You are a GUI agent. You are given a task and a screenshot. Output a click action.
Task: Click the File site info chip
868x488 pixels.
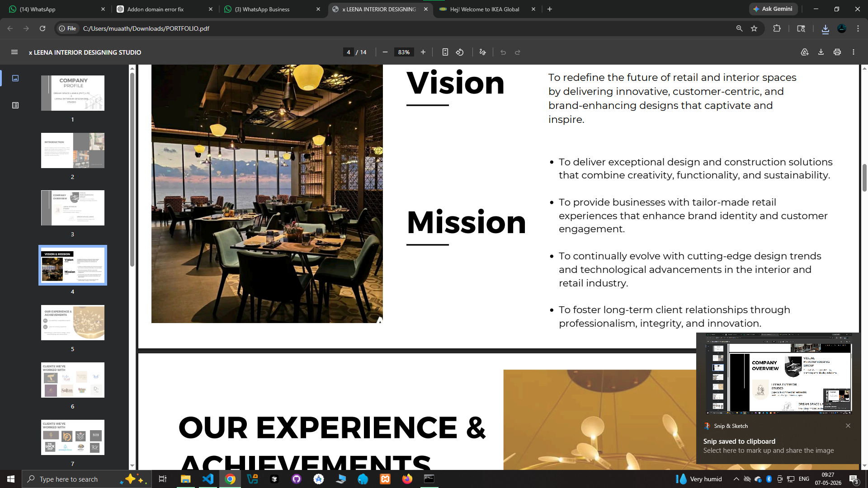67,28
